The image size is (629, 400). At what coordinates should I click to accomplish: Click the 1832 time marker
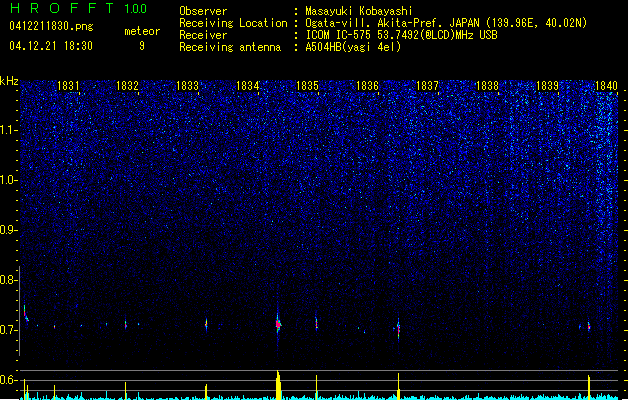[x=127, y=86]
